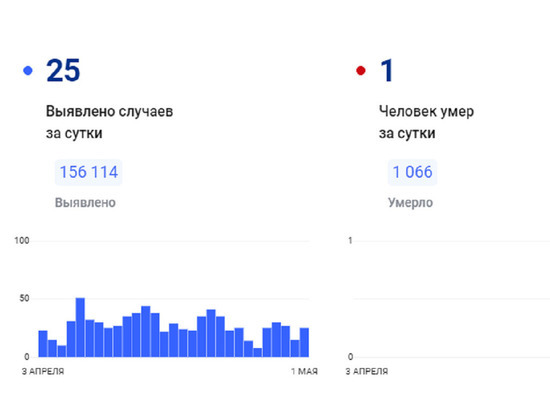550x412 pixels.
Task: Click '3 АПРЕЛЯ' date under cases chart
Action: tap(43, 371)
